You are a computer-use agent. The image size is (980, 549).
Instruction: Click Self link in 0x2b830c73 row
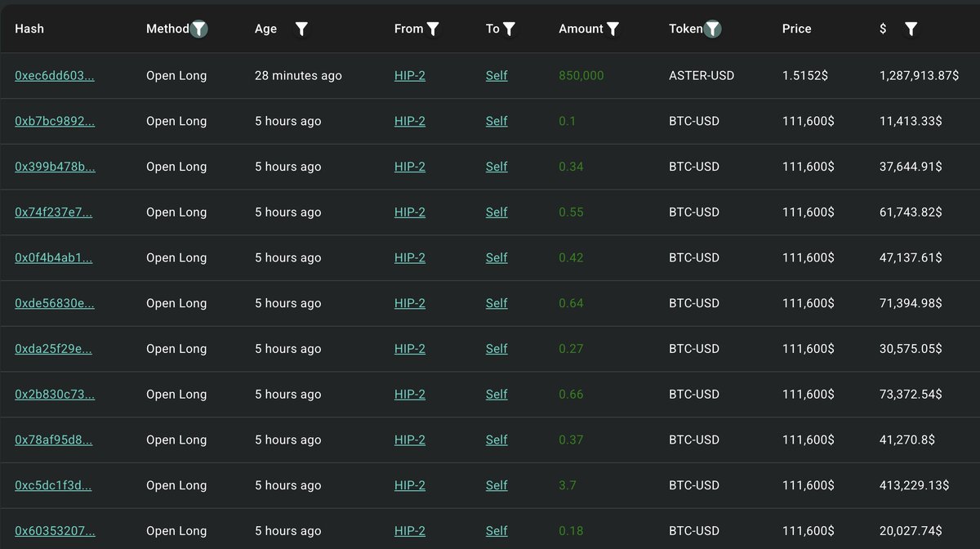497,395
